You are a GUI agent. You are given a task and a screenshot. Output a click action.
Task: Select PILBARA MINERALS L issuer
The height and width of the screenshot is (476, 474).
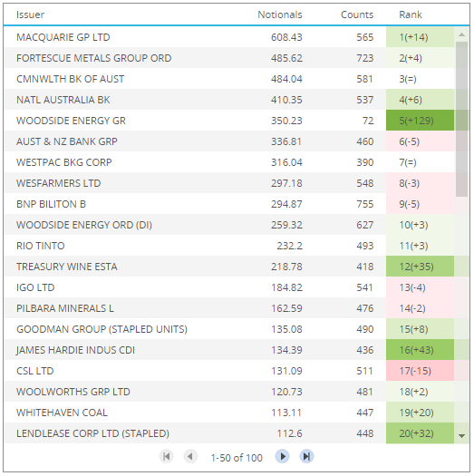65,308
